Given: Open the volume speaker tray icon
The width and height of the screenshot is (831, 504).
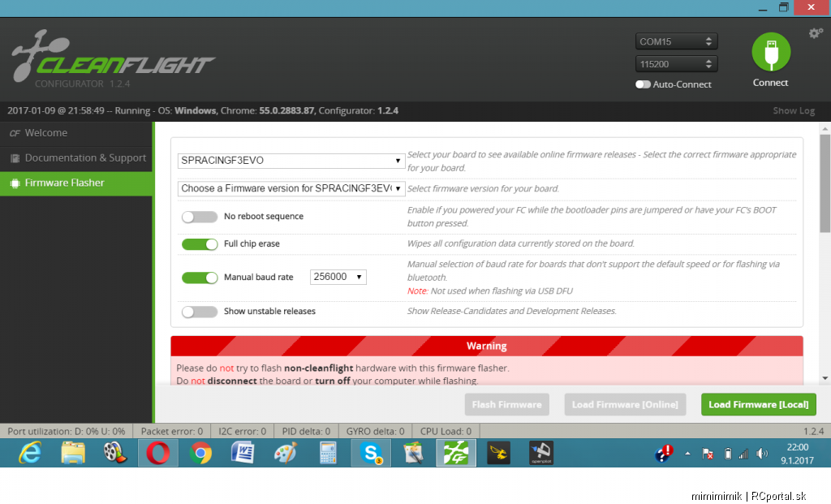Looking at the screenshot, I should pos(762,454).
